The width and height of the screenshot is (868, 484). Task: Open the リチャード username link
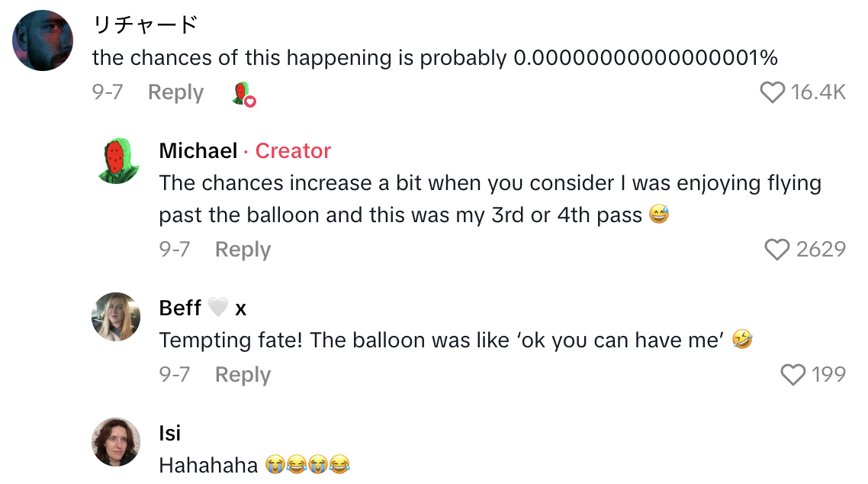(x=145, y=25)
